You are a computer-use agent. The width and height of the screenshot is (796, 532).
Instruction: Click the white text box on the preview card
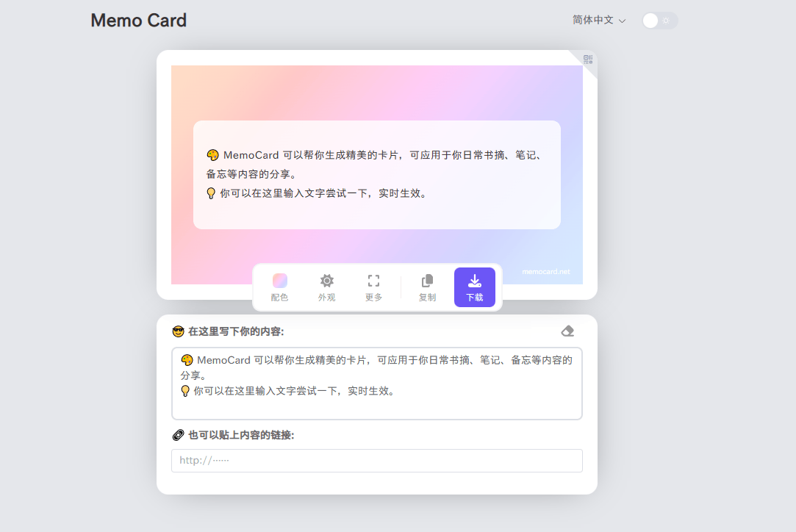(x=376, y=174)
